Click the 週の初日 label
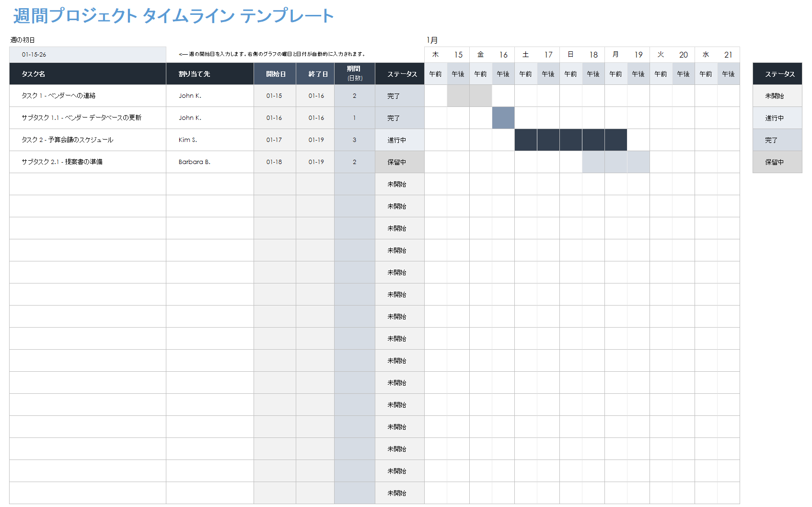812x507 pixels. tap(23, 40)
